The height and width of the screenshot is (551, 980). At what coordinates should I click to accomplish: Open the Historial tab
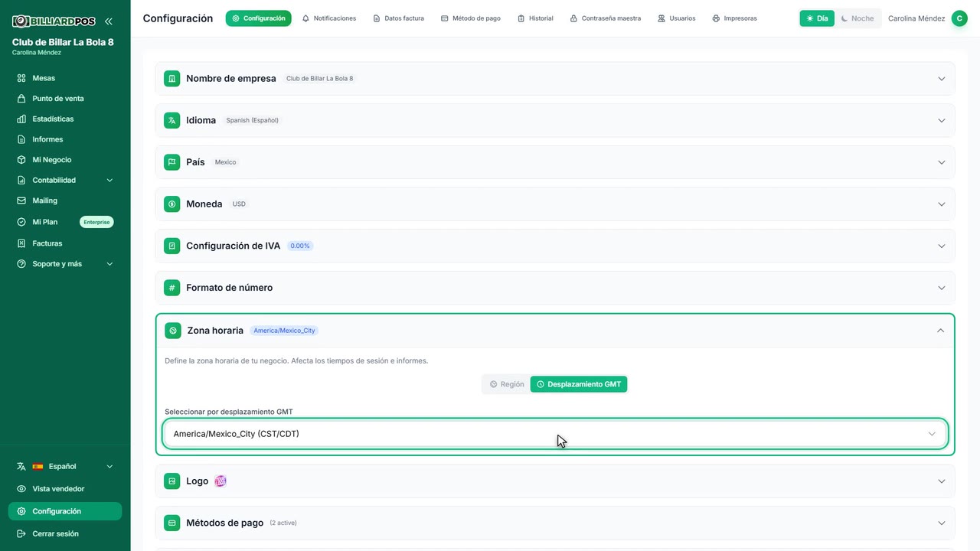535,18
